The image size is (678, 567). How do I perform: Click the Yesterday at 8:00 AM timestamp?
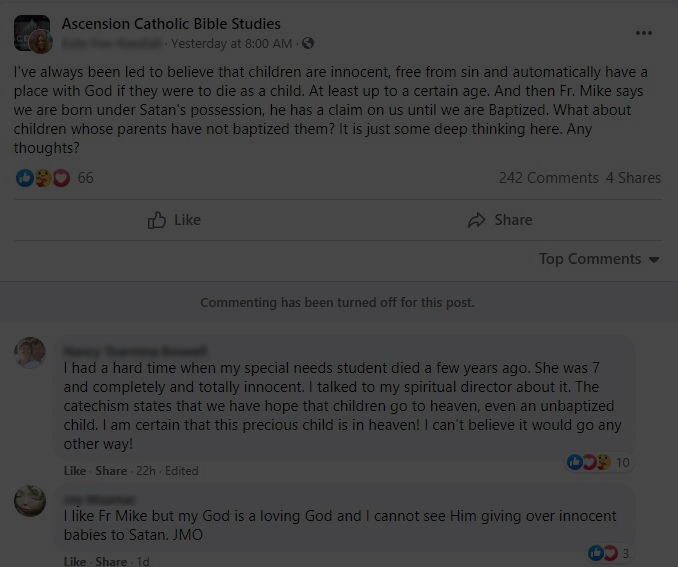pyautogui.click(x=232, y=44)
